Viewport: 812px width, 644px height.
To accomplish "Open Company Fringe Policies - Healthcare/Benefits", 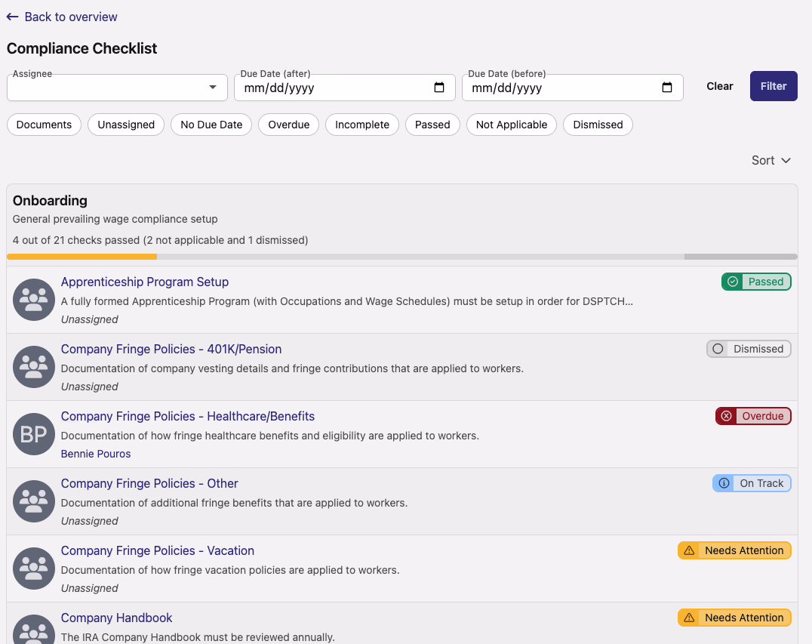I will [x=187, y=417].
